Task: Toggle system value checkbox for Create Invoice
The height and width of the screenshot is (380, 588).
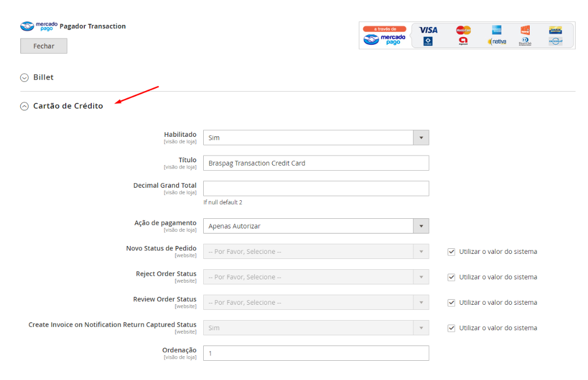Action: coord(451,328)
